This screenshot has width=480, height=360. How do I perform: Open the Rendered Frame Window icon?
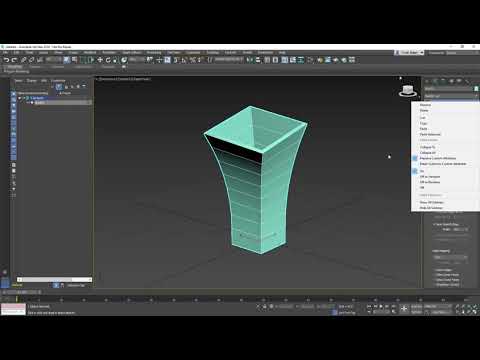(328, 60)
